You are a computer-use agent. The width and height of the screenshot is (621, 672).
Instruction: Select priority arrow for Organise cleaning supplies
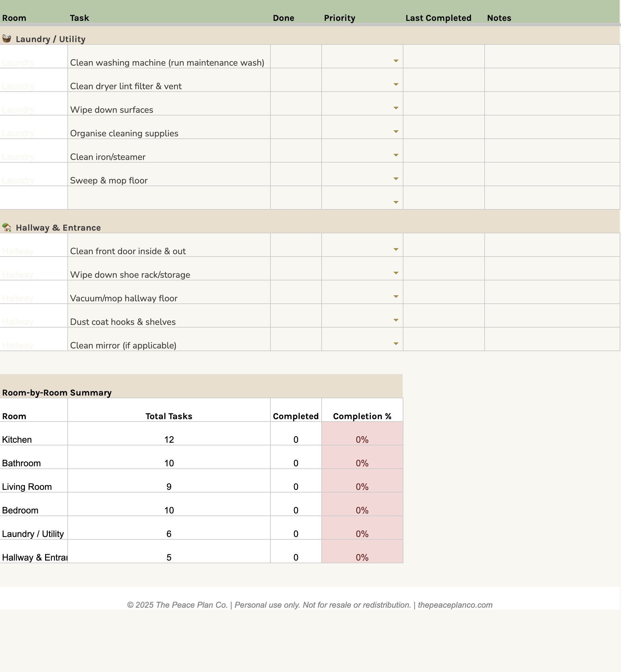(396, 132)
